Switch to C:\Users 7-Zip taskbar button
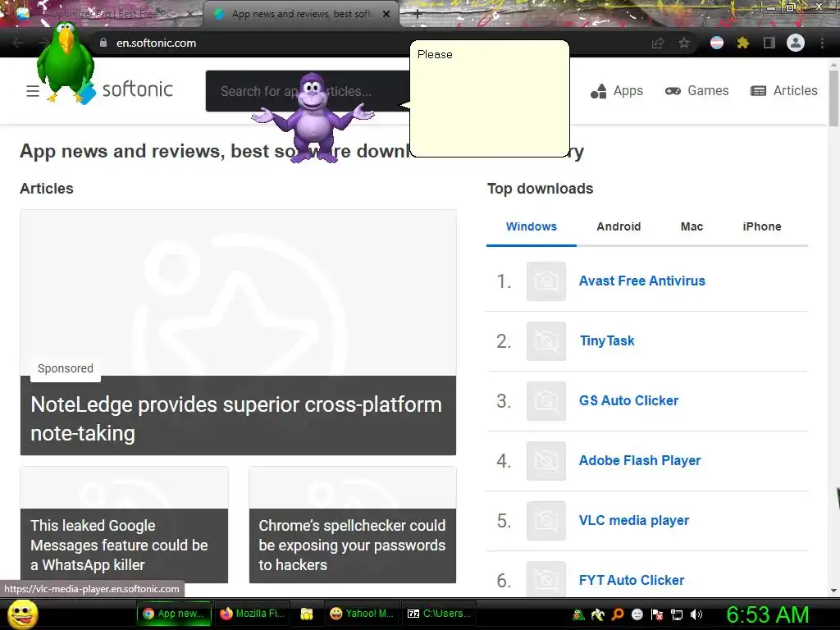Image resolution: width=840 pixels, height=630 pixels. (x=439, y=614)
